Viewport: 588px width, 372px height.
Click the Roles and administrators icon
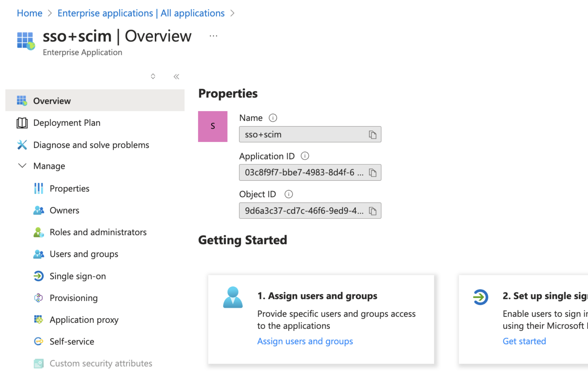coord(39,232)
